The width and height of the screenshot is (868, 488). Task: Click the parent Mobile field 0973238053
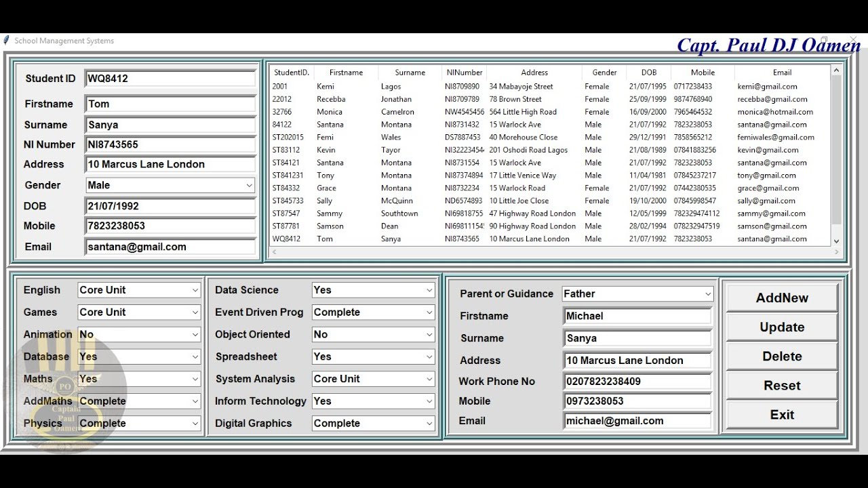[637, 401]
